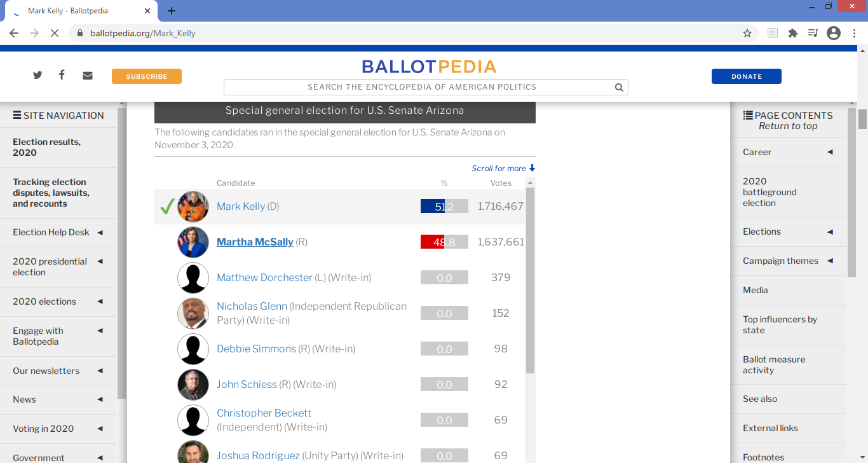This screenshot has height=463, width=868.
Task: Open Martha McSally candidate link
Action: click(x=255, y=242)
